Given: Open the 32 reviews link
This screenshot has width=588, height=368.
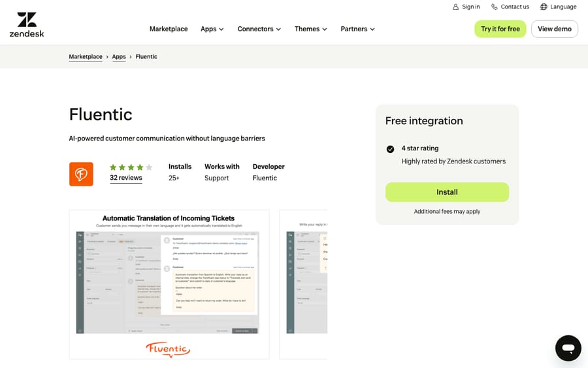Looking at the screenshot, I should [126, 178].
